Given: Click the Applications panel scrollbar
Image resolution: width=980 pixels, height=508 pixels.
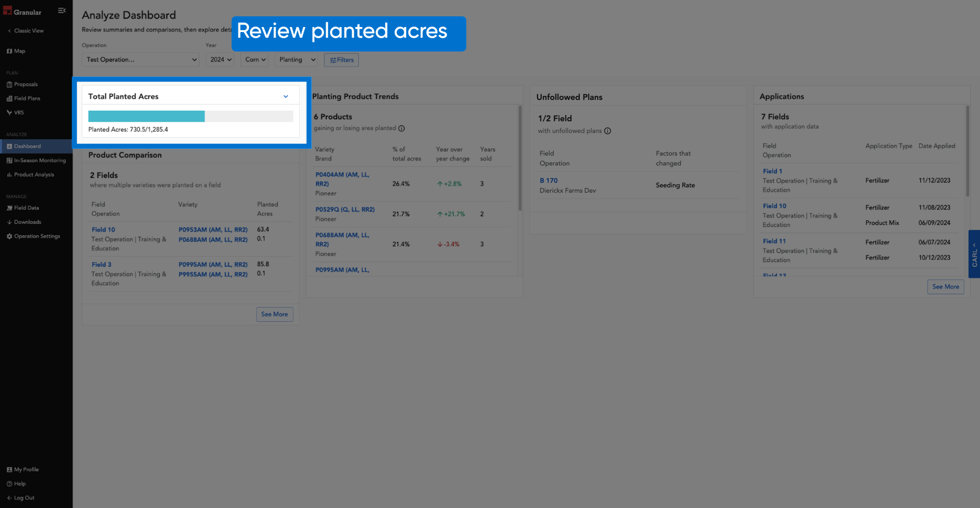Looking at the screenshot, I should [967, 151].
